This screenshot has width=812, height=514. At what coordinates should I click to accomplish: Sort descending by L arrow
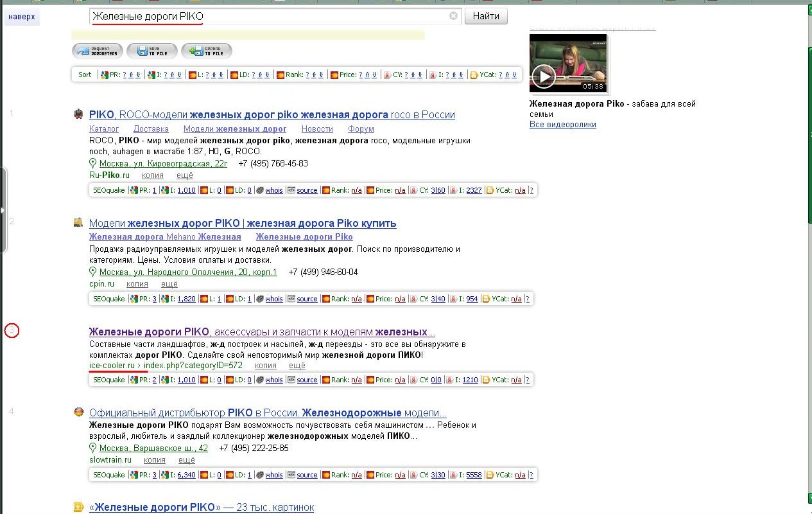(x=221, y=75)
